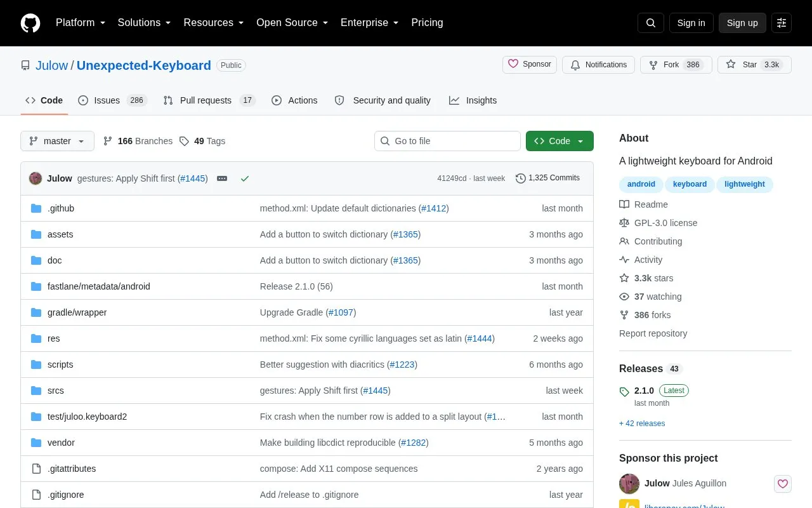Expand the Platform menu
This screenshot has width=812, height=508.
click(81, 23)
